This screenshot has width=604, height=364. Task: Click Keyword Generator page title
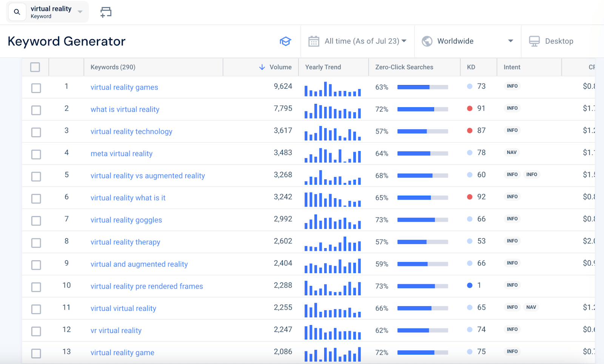click(x=66, y=41)
